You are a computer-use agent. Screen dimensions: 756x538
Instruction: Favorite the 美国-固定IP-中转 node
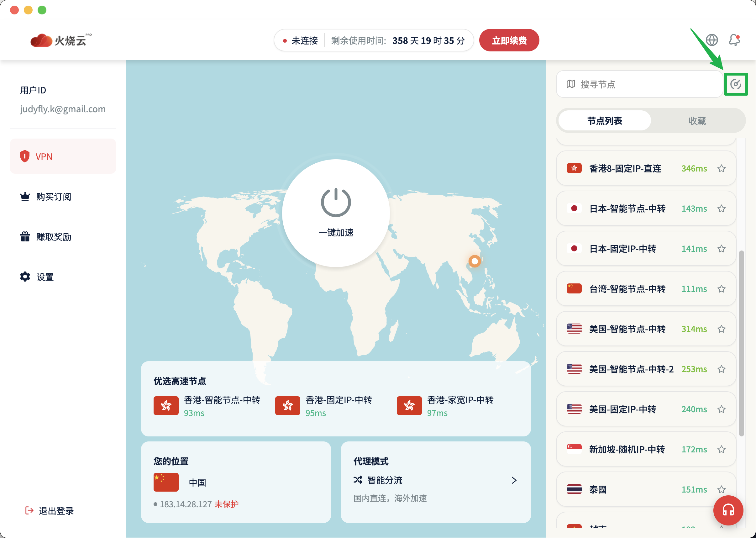pos(722,409)
